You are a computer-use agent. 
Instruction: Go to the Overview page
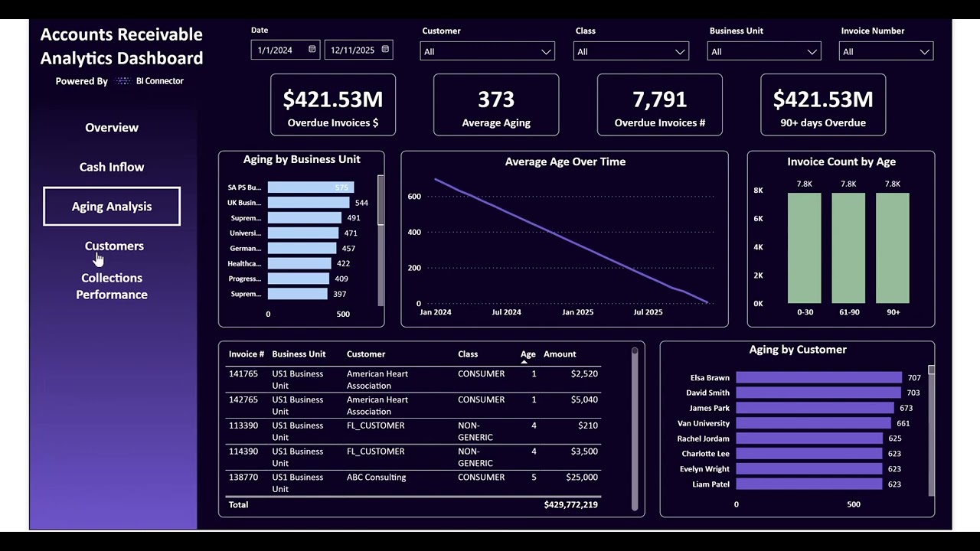pos(112,128)
